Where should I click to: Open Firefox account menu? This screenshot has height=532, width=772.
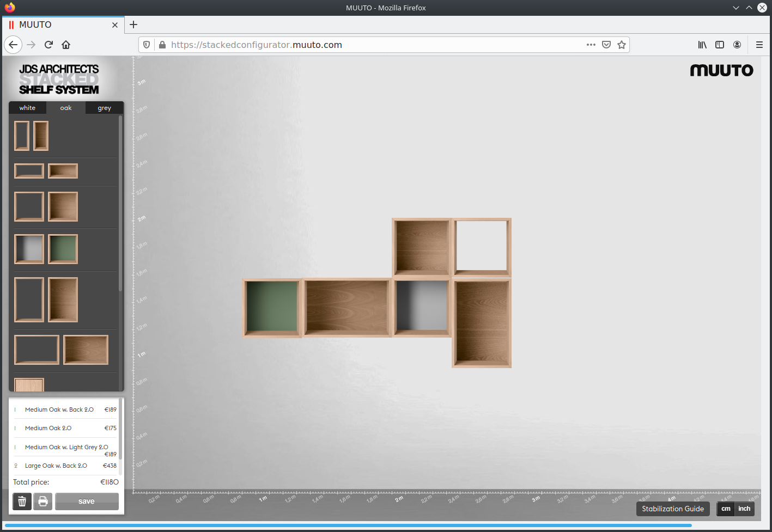pyautogui.click(x=737, y=45)
